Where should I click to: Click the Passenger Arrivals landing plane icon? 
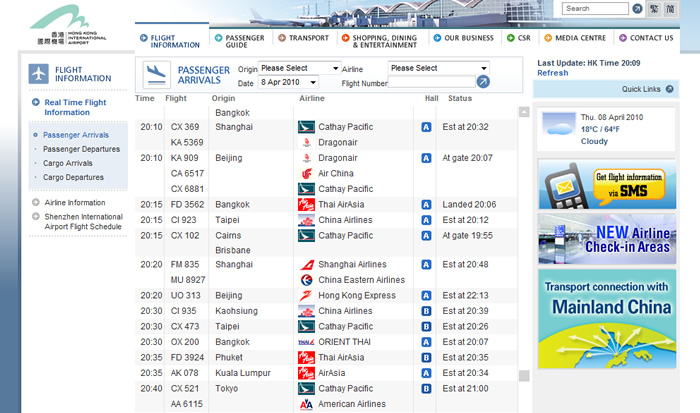coord(156,74)
